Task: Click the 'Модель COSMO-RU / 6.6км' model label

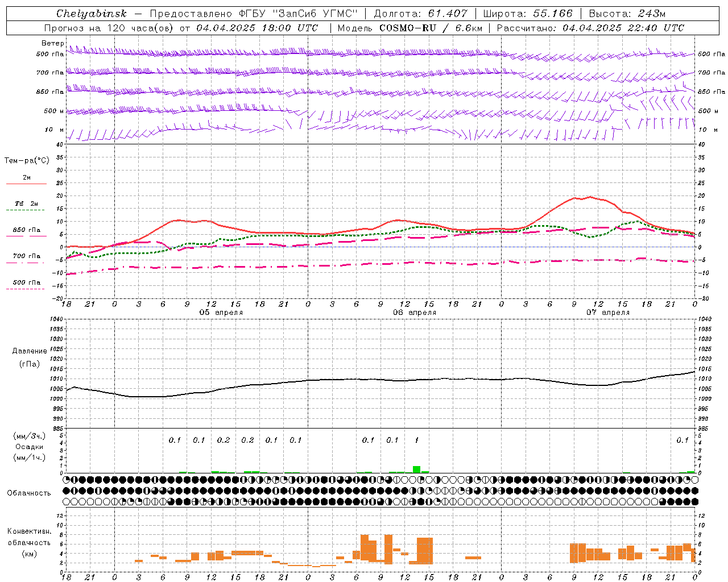Action: pyautogui.click(x=410, y=28)
